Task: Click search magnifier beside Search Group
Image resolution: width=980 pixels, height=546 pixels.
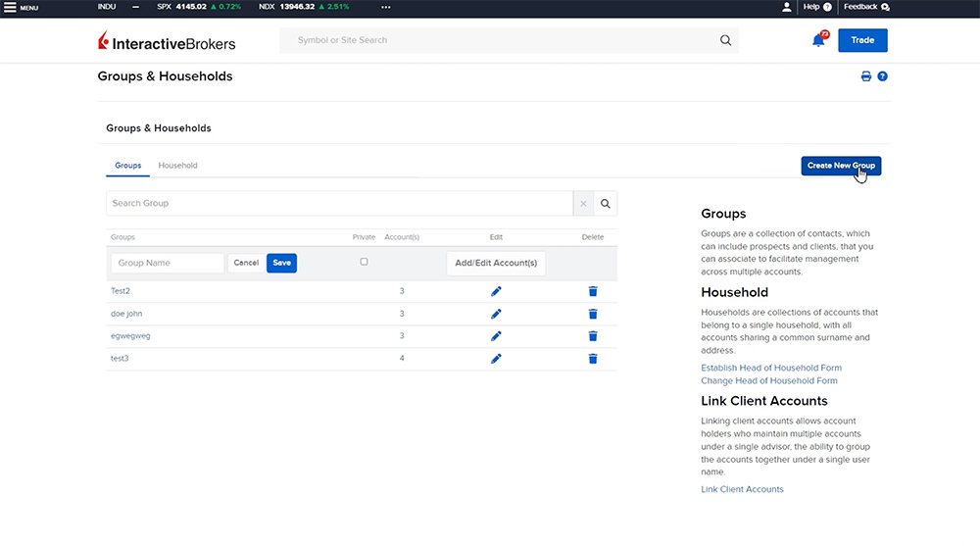Action: pyautogui.click(x=606, y=204)
